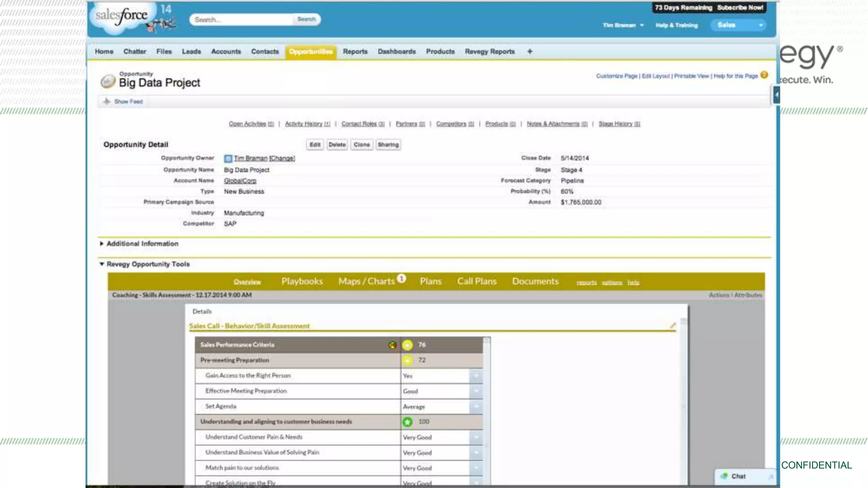
Task: Open the Chat widget
Action: 738,476
